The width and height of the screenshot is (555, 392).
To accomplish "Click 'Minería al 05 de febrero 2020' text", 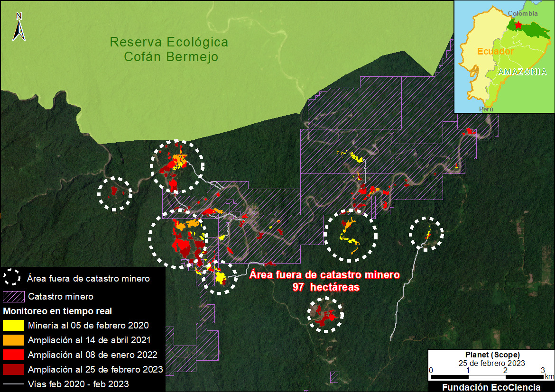I will [x=88, y=326].
